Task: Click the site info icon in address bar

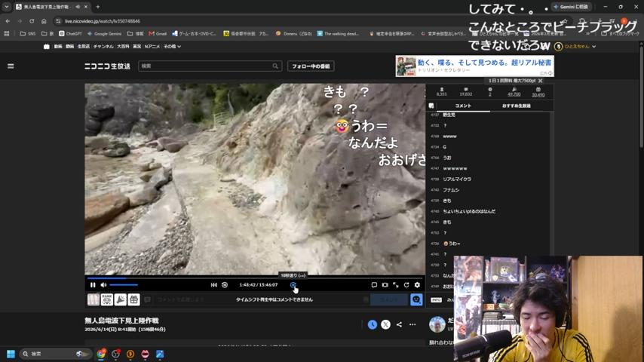Action: coord(58,21)
